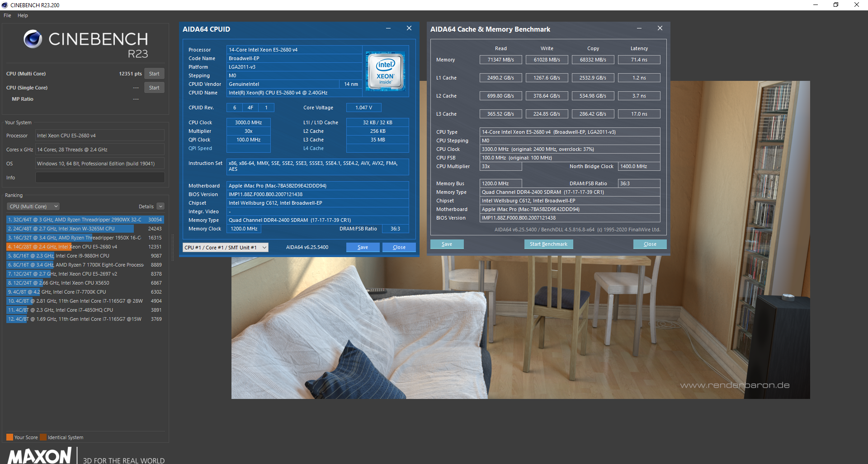
Task: Click Start Benchmark button
Action: pyautogui.click(x=548, y=244)
